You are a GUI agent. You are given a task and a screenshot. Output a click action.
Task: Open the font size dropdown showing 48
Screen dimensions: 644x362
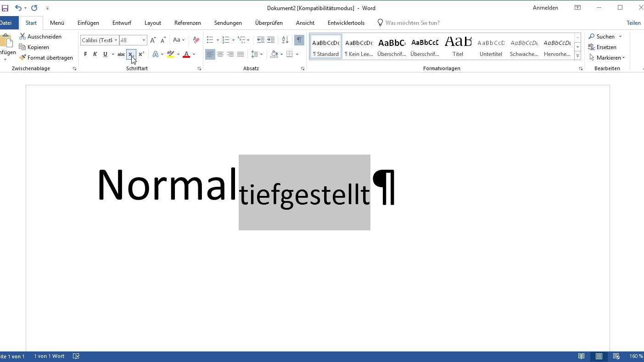[x=143, y=40]
